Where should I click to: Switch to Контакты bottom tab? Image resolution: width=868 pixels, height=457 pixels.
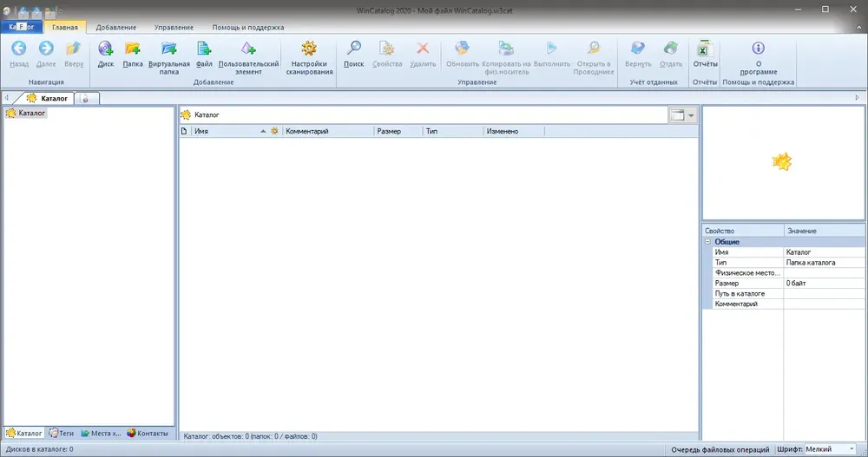coord(148,434)
